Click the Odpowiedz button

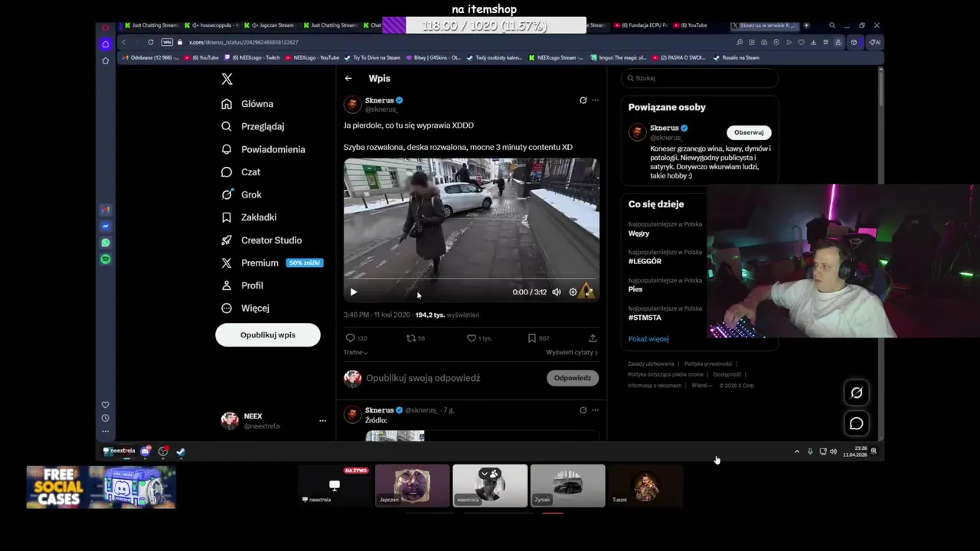pos(573,378)
